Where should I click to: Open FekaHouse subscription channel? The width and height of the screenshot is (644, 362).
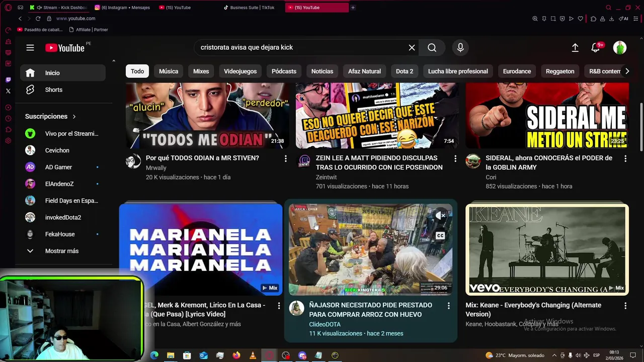(x=63, y=234)
